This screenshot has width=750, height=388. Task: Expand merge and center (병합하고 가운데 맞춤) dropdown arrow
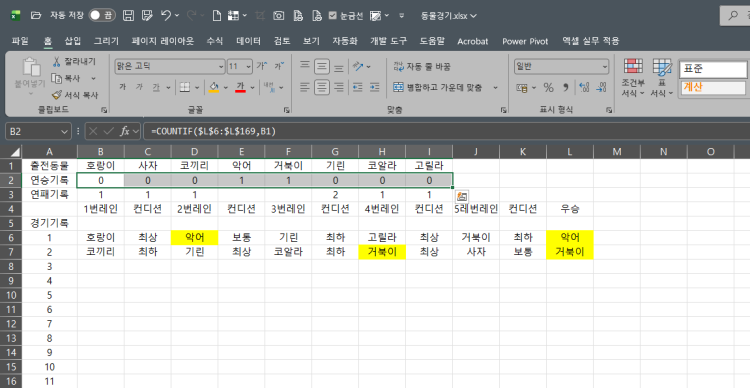496,88
